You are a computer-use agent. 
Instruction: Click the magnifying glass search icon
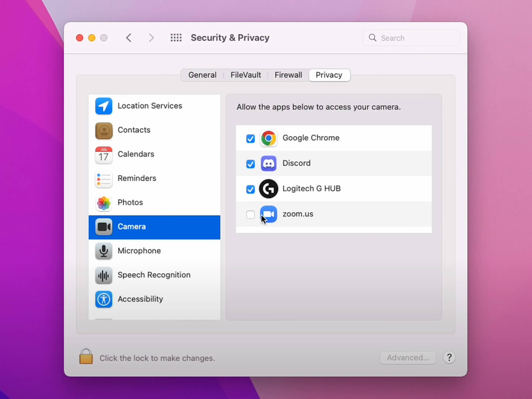point(372,38)
